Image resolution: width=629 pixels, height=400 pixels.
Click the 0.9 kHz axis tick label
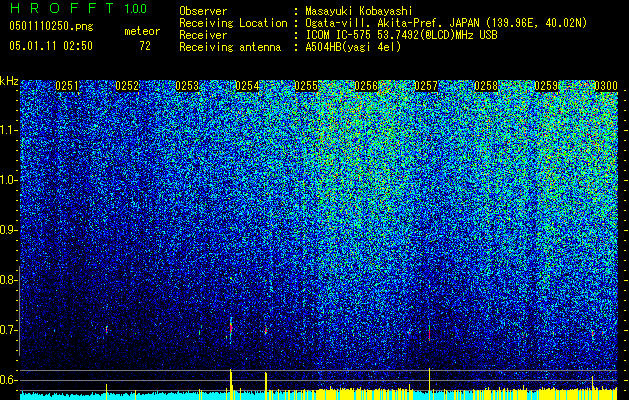8,230
